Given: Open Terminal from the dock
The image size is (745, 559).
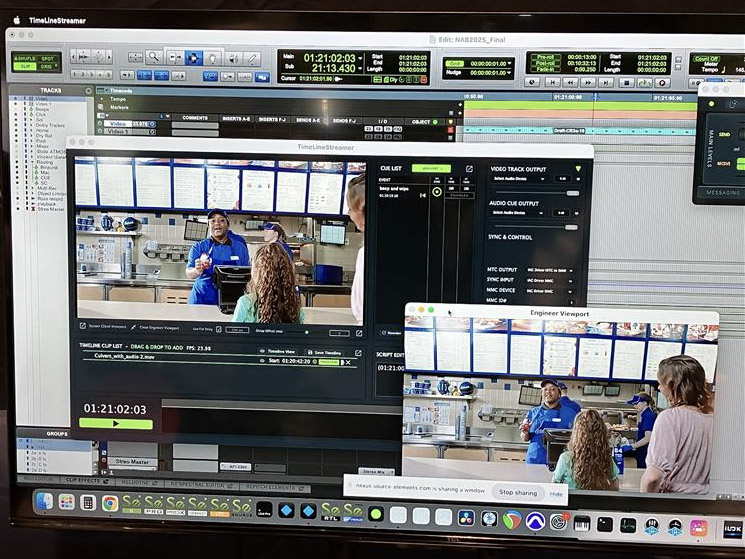Looking at the screenshot, I should point(604,524).
